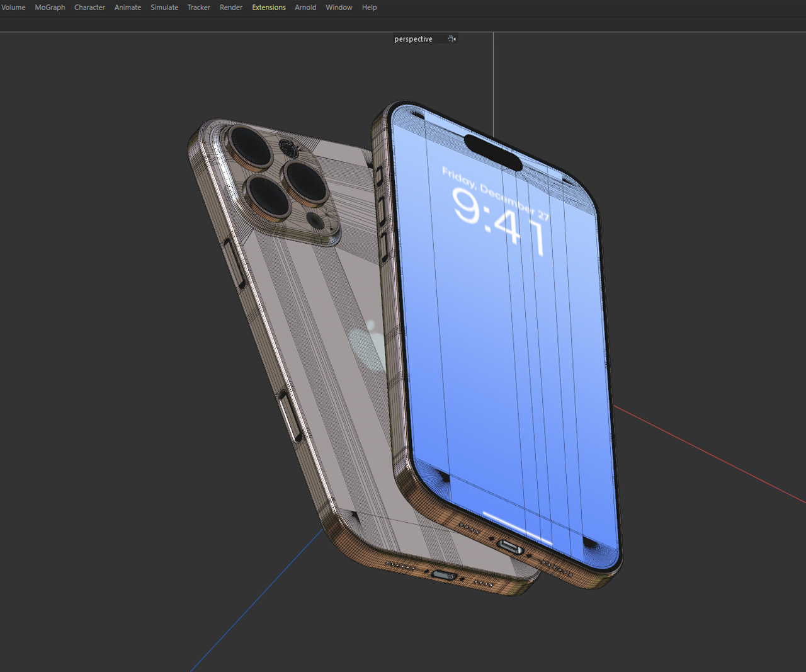The image size is (806, 672).
Task: Open the Render menu
Action: tap(230, 7)
